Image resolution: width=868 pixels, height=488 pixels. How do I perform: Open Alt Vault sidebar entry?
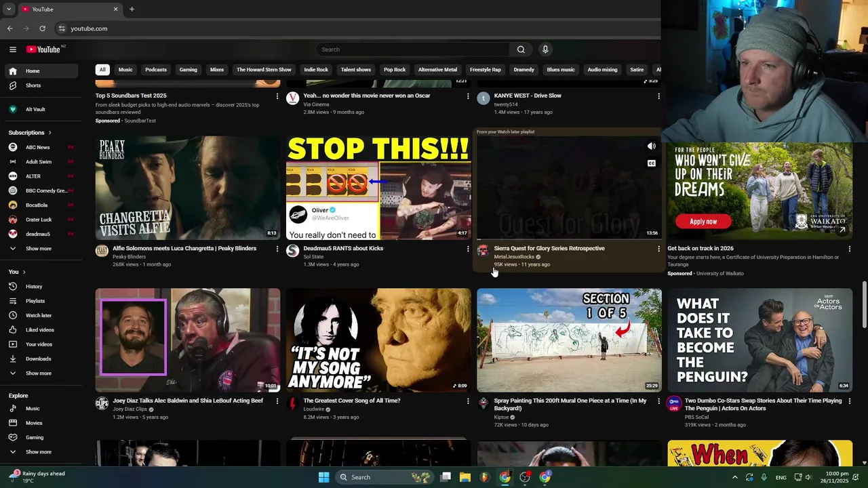point(41,109)
